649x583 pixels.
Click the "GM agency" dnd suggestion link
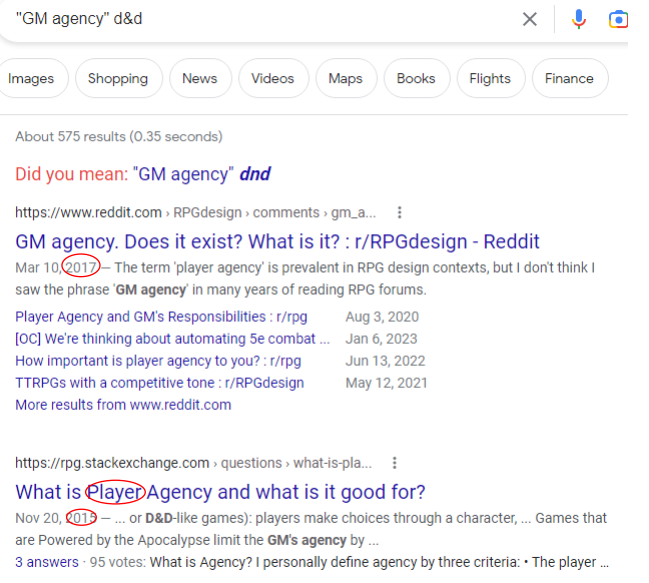tap(203, 174)
